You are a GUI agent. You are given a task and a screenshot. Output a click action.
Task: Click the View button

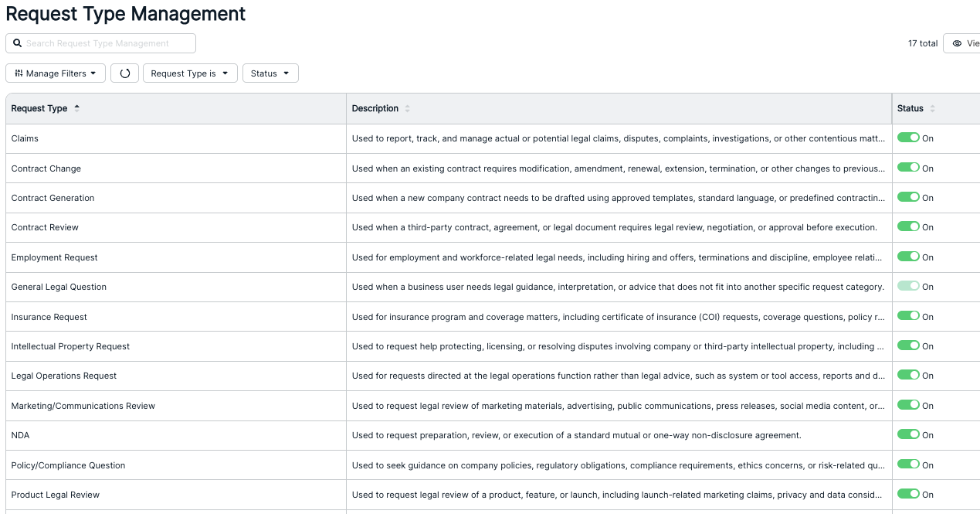click(962, 43)
